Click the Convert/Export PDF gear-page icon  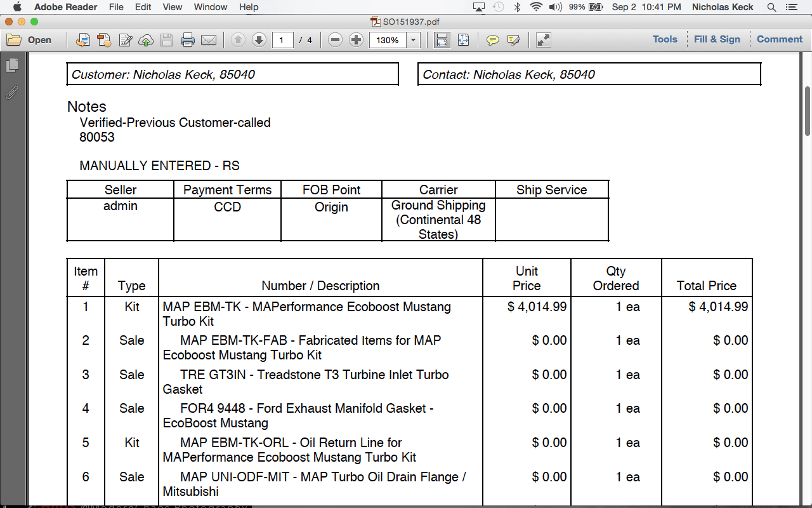pyautogui.click(x=104, y=40)
